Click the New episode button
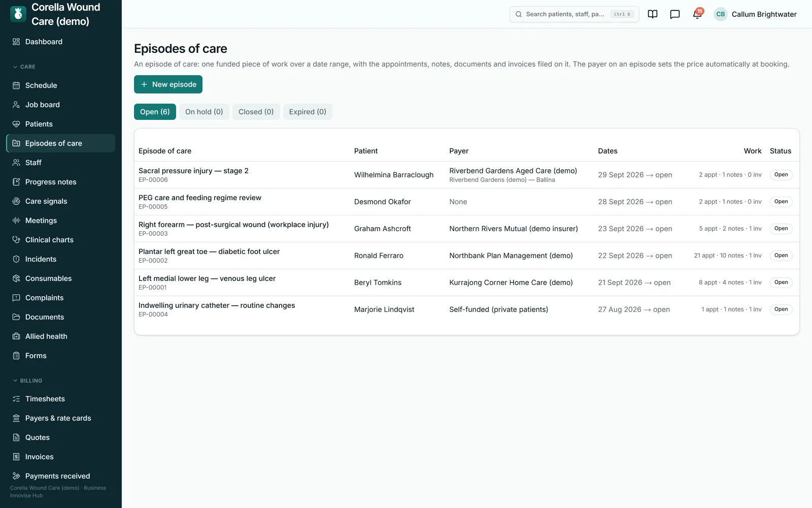812x508 pixels. click(x=168, y=84)
